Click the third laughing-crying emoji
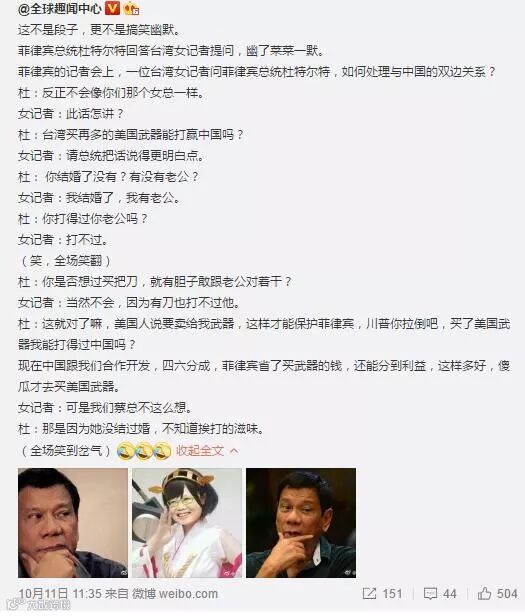 tap(162, 450)
